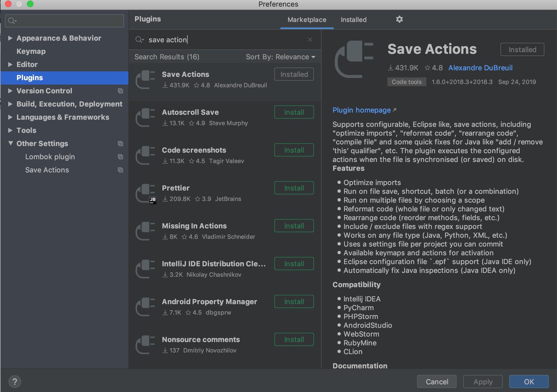Expand the Appearance & Behavior section

(x=10, y=38)
